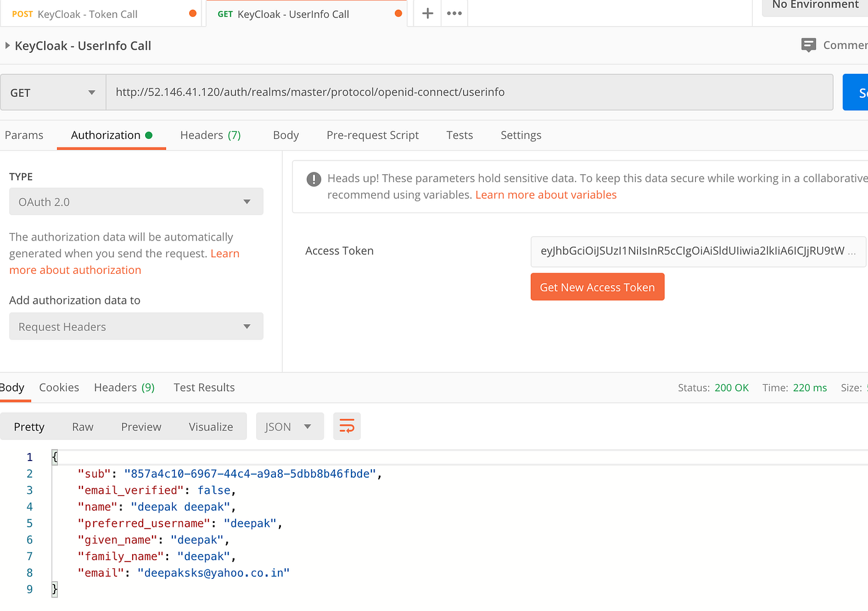The width and height of the screenshot is (868, 611).
Task: Open the OAuth 2.0 authorization type dropdown
Action: coord(136,201)
